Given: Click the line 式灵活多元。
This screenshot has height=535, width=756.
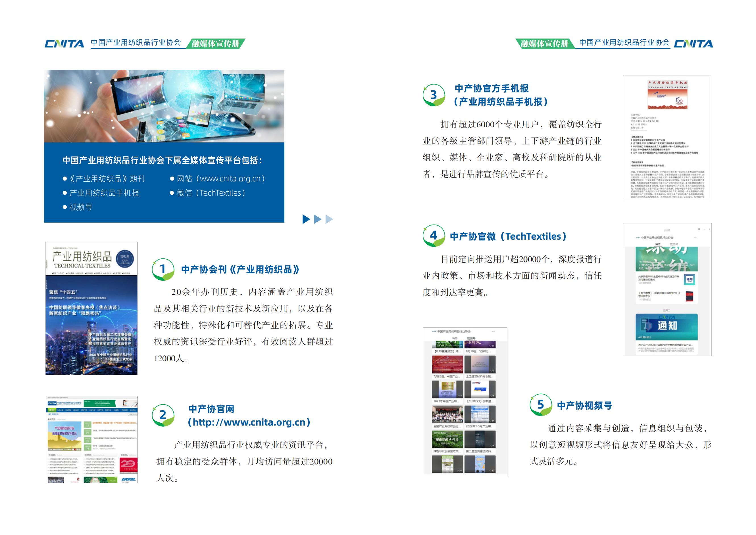Looking at the screenshot, I should pyautogui.click(x=554, y=461).
